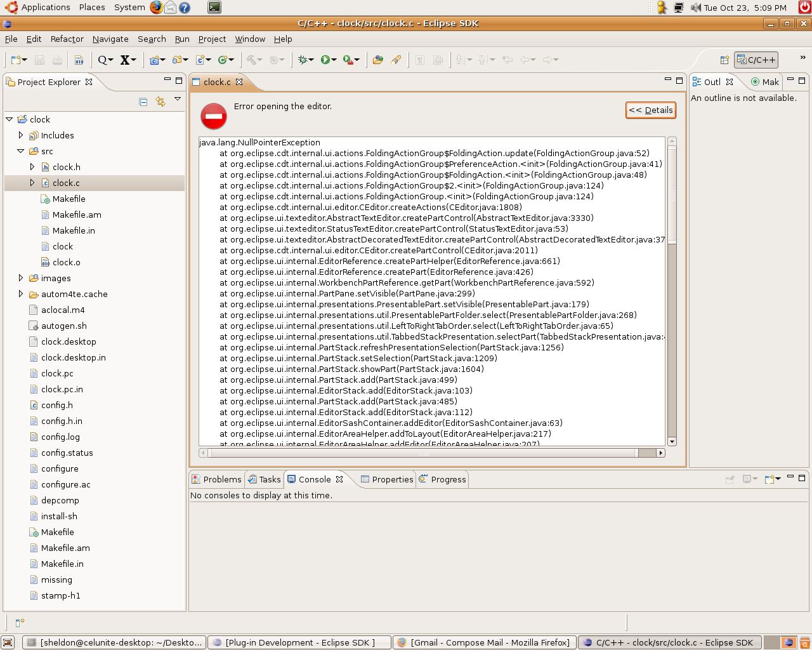Click the Save toolbar icon

coord(39,60)
